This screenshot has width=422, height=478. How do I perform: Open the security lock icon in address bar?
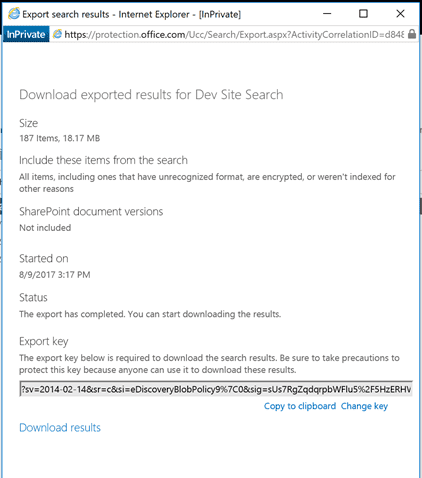click(x=412, y=34)
